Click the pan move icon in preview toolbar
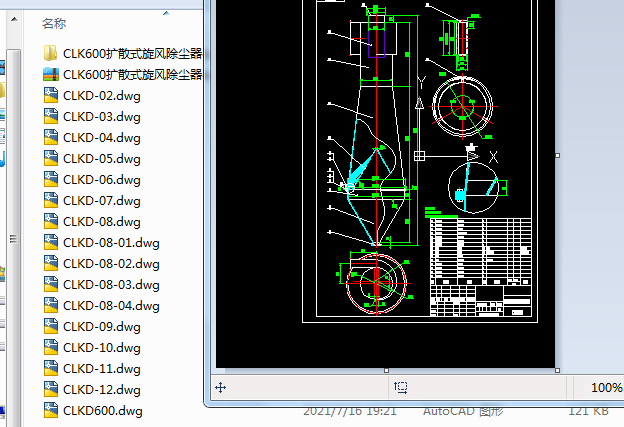This screenshot has width=624, height=427. tap(220, 387)
